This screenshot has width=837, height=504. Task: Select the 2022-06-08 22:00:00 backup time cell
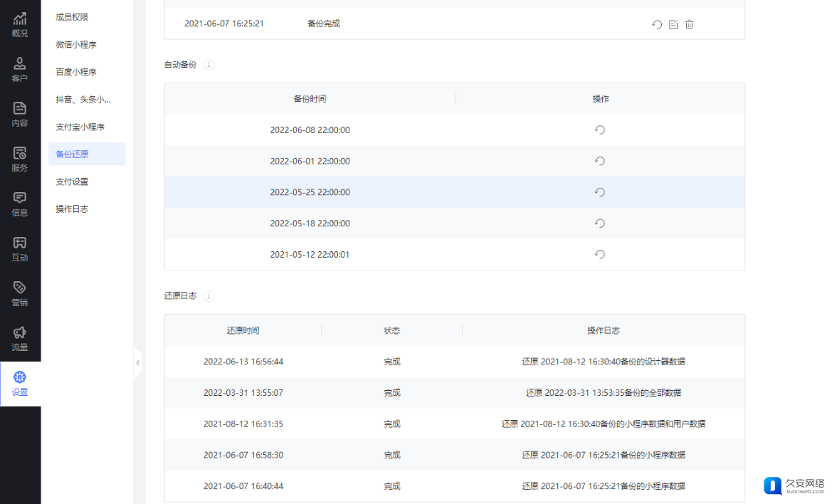[x=310, y=130]
